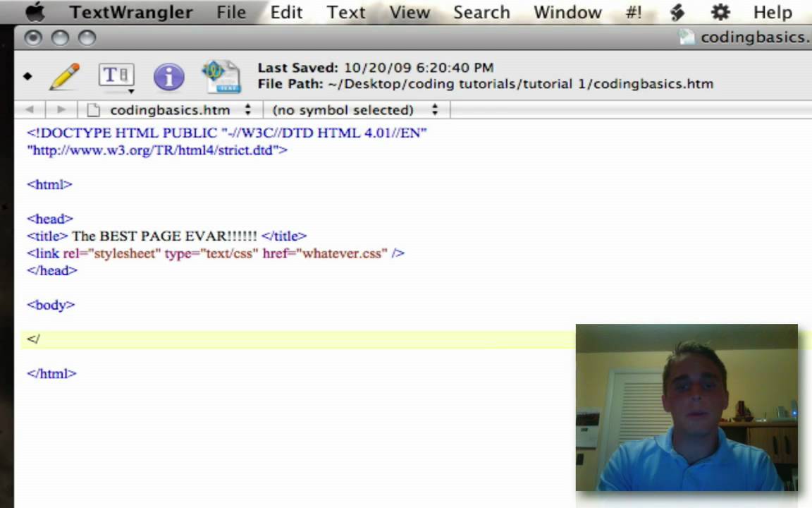This screenshot has width=812, height=508.
Task: Open the Text menu
Action: click(x=346, y=12)
